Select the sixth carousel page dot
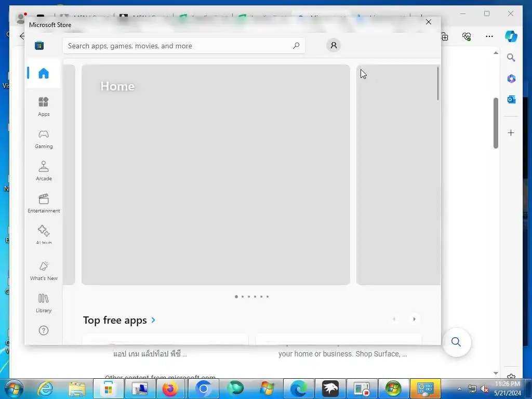The height and width of the screenshot is (399, 532). click(x=268, y=297)
